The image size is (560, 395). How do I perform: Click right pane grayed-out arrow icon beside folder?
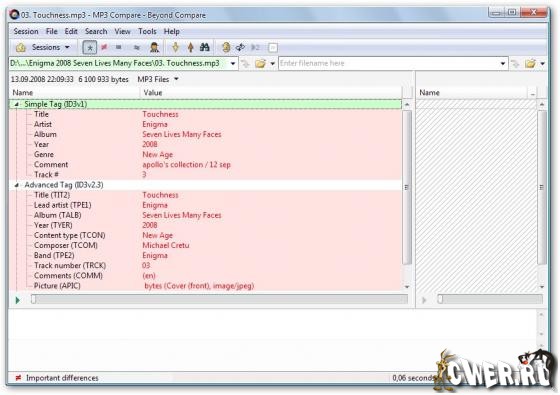tap(515, 64)
